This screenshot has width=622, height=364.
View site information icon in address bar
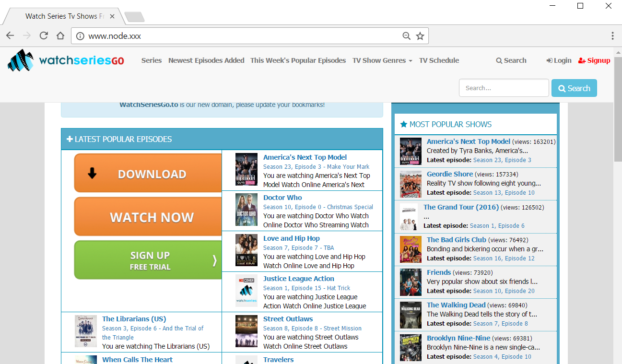80,36
